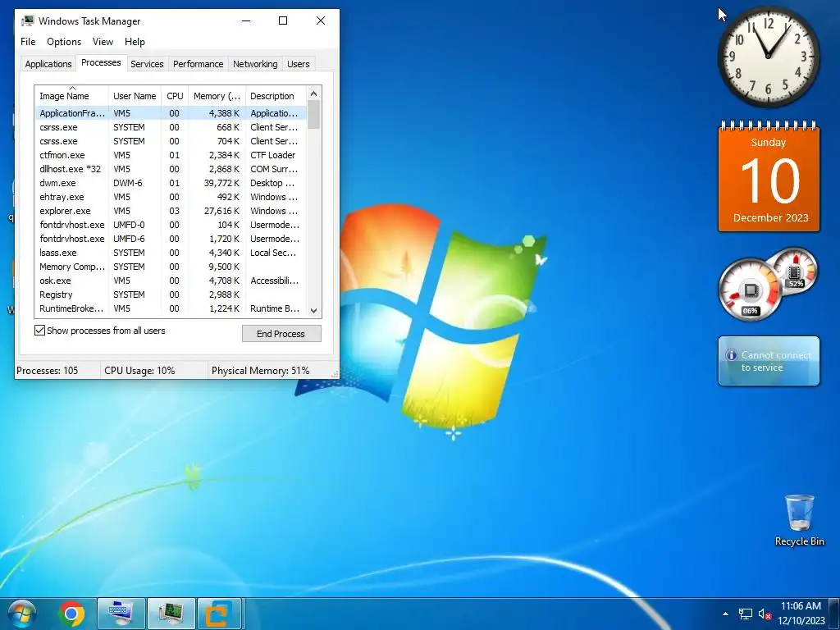Open the Start menu orb
Screen dimensions: 840x630
[x=22, y=614]
